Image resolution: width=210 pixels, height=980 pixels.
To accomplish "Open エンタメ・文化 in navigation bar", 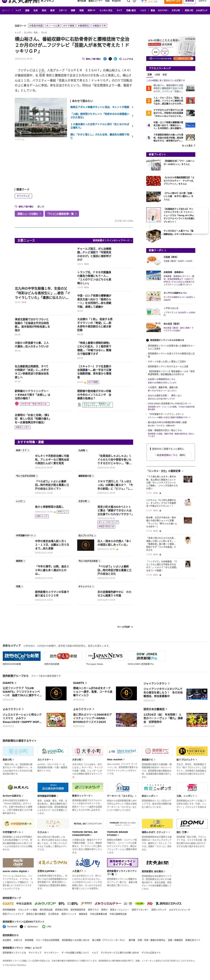I will click(106, 11).
